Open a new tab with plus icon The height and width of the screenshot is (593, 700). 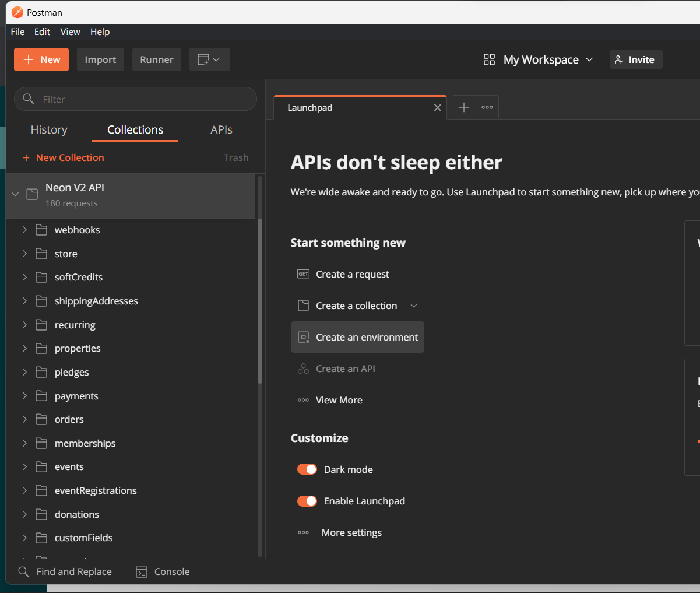pyautogui.click(x=464, y=107)
